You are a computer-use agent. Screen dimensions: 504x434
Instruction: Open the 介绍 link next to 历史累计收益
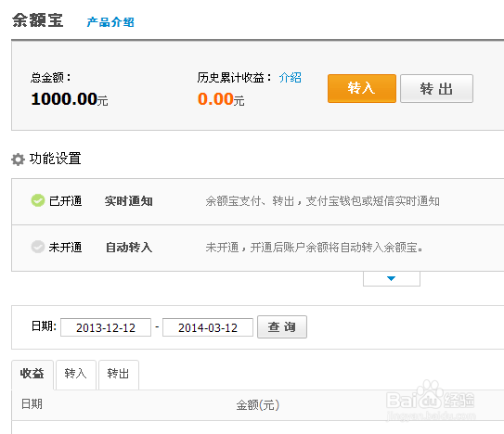290,77
